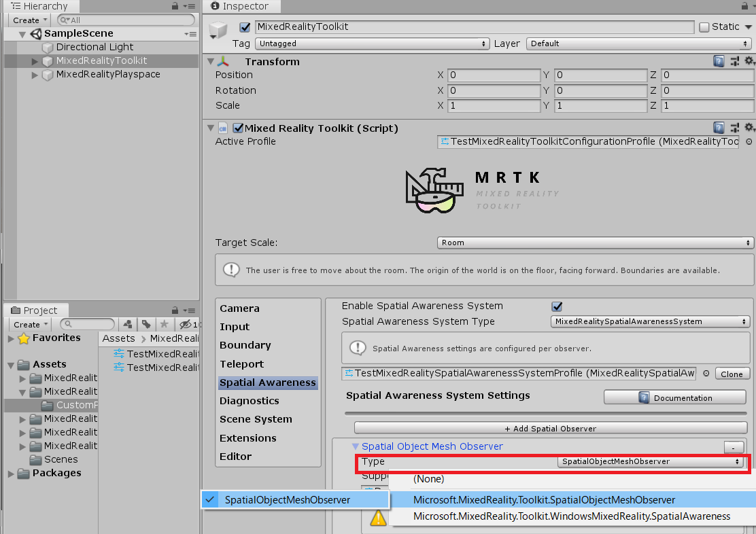Remove the Spatial Object Mesh Observer

[734, 448]
